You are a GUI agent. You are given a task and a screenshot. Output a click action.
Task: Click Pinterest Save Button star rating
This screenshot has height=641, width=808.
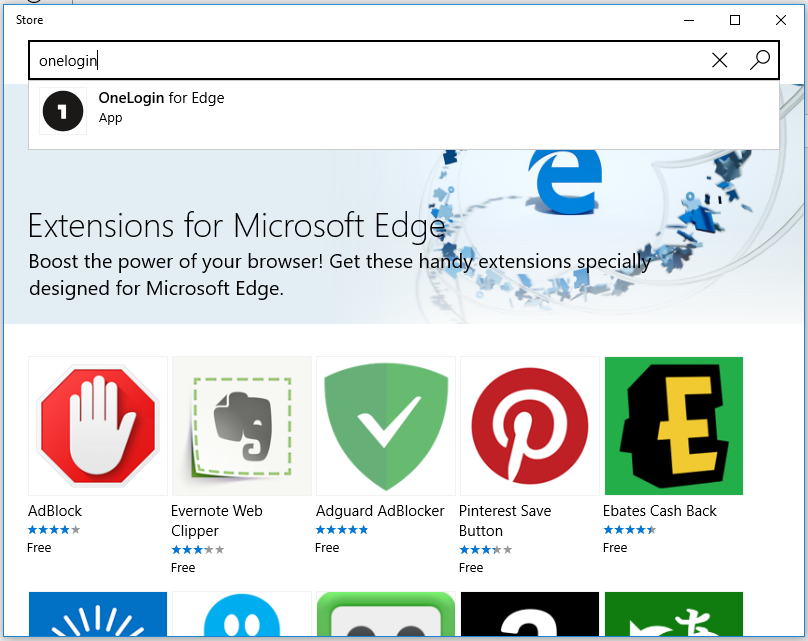[x=486, y=550]
